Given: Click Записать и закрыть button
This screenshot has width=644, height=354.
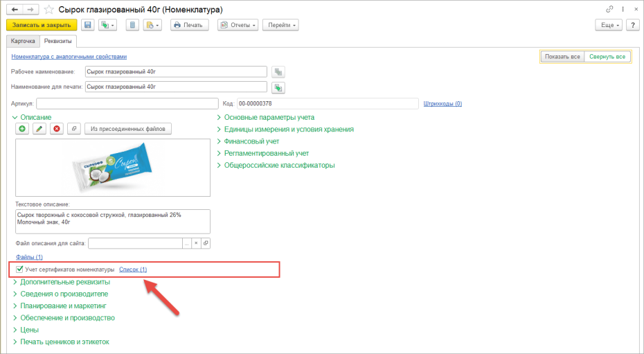Looking at the screenshot, I should [x=42, y=25].
